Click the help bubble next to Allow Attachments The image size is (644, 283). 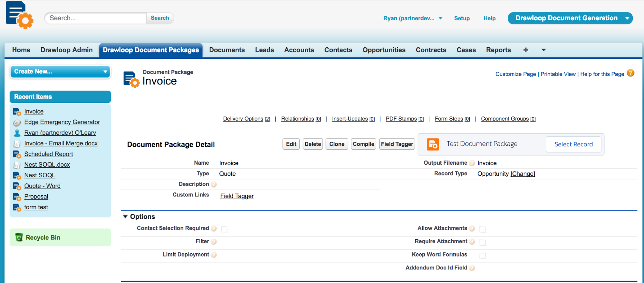tap(472, 229)
